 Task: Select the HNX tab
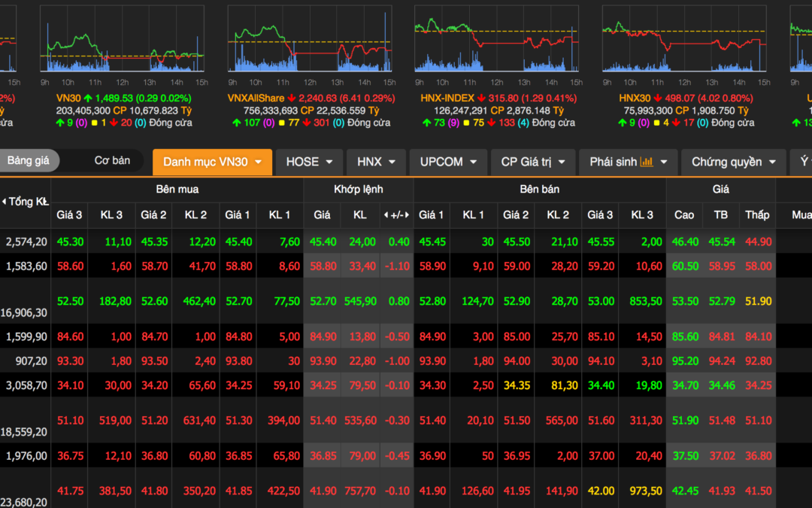[376, 162]
